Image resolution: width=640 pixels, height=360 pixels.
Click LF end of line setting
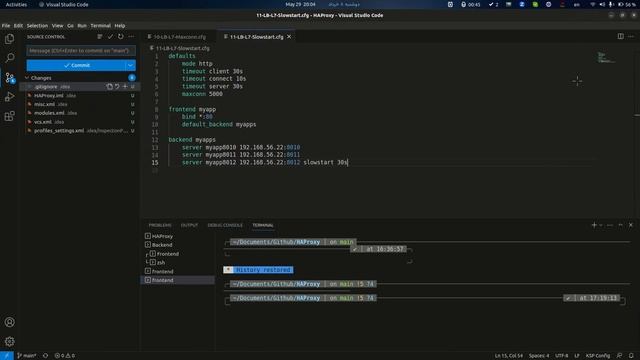(x=577, y=356)
